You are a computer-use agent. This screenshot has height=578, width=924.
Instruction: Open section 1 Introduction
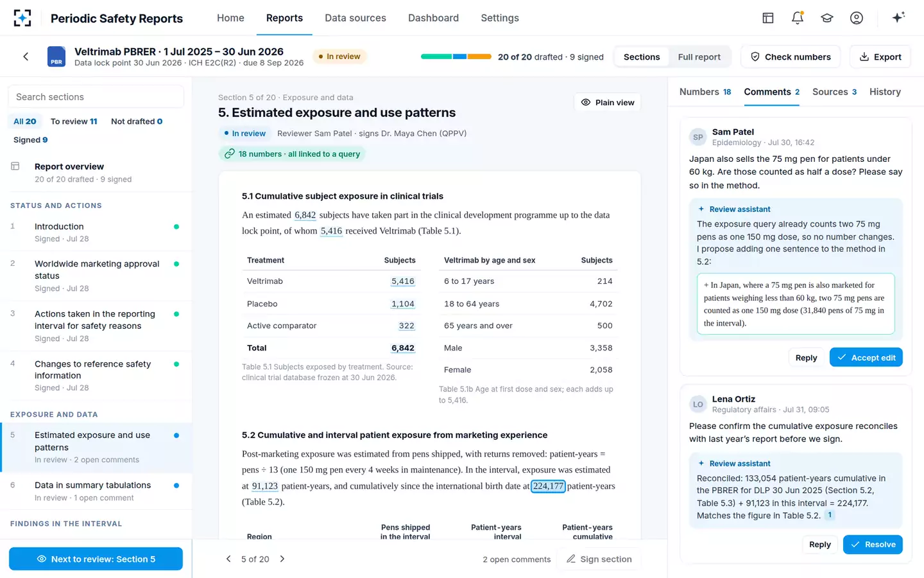pyautogui.click(x=96, y=232)
